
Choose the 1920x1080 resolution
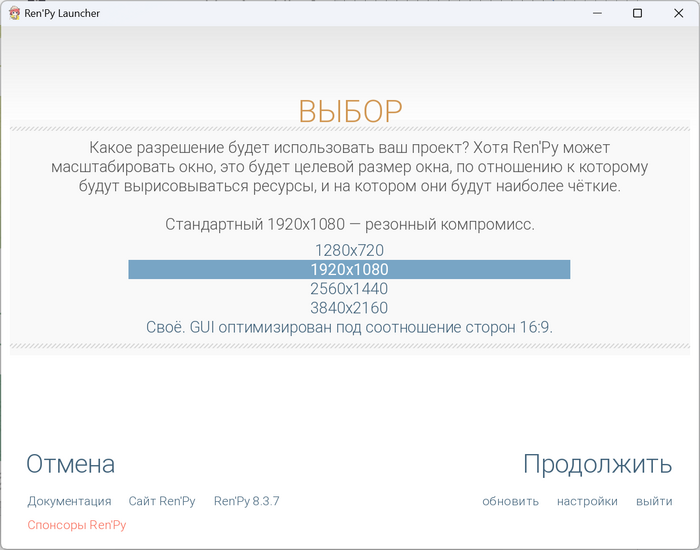click(349, 269)
